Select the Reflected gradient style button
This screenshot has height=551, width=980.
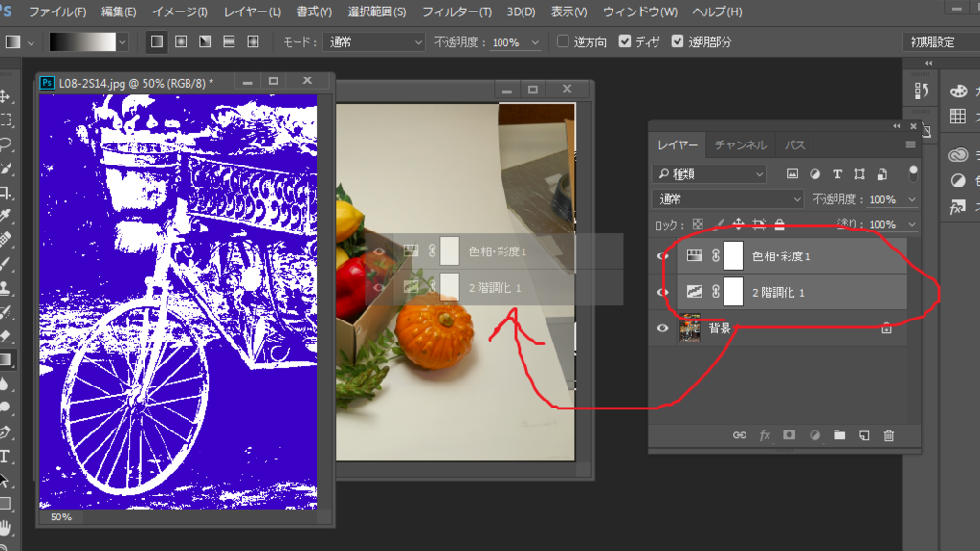(229, 42)
